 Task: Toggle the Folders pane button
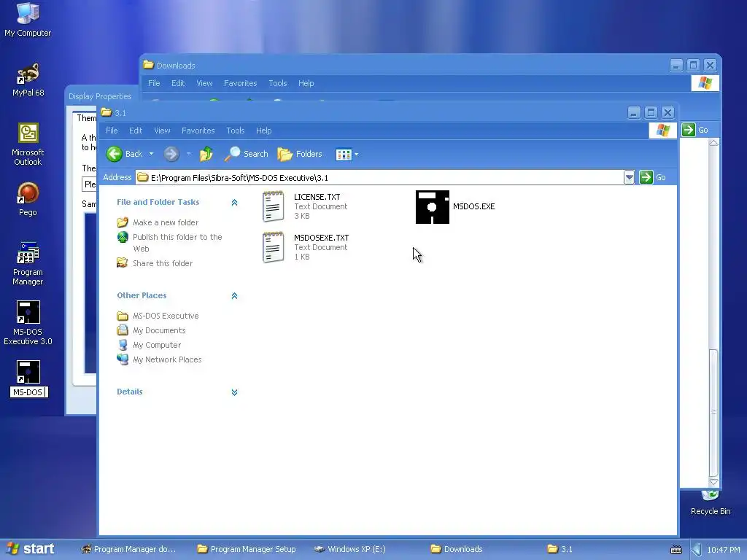(x=300, y=154)
